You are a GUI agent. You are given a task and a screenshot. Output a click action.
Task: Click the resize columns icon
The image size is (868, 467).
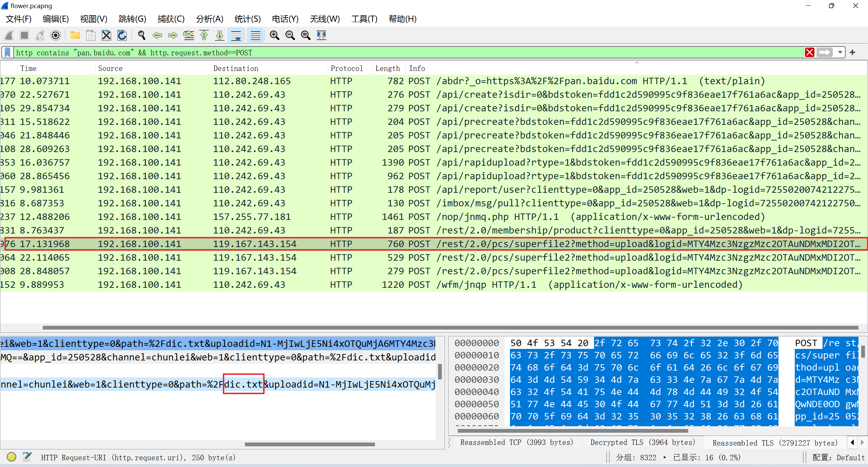(321, 35)
